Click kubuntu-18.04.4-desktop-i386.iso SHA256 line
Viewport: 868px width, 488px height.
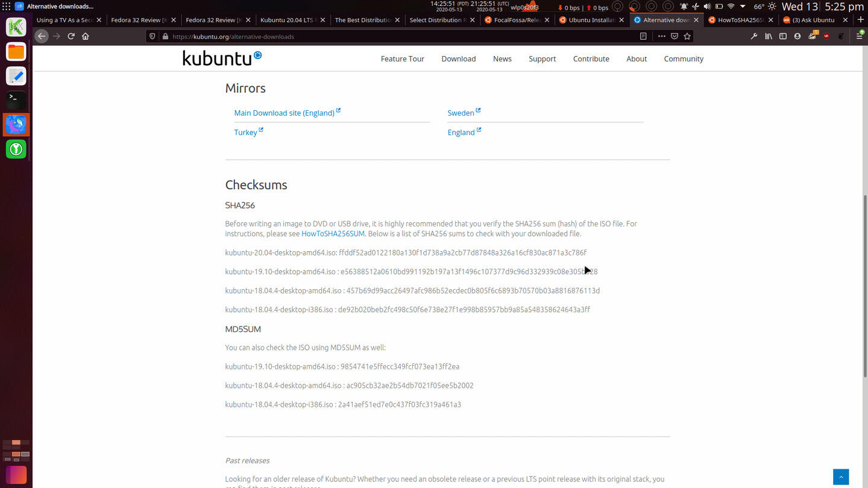407,310
